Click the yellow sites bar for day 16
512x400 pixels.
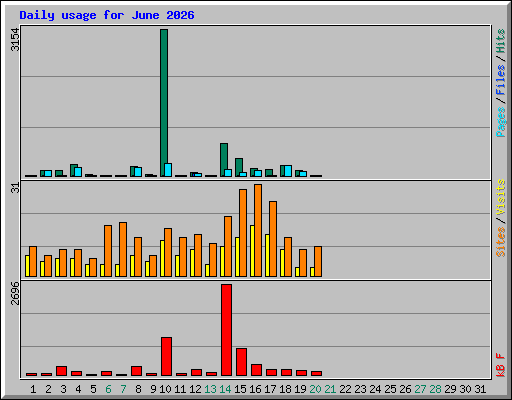pos(252,251)
